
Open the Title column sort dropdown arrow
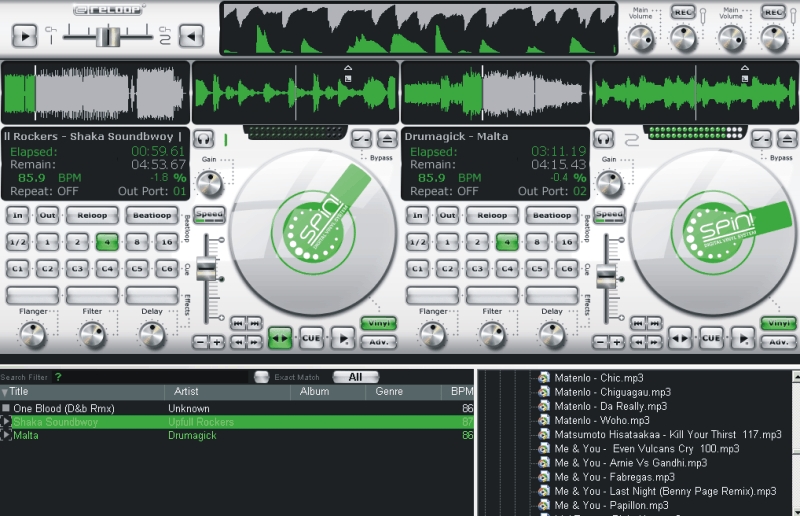(x=4, y=392)
